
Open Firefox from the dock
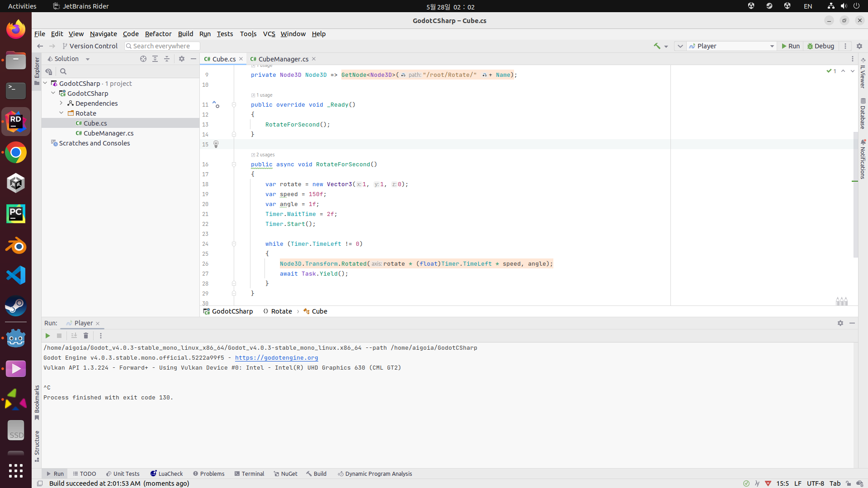(x=16, y=29)
